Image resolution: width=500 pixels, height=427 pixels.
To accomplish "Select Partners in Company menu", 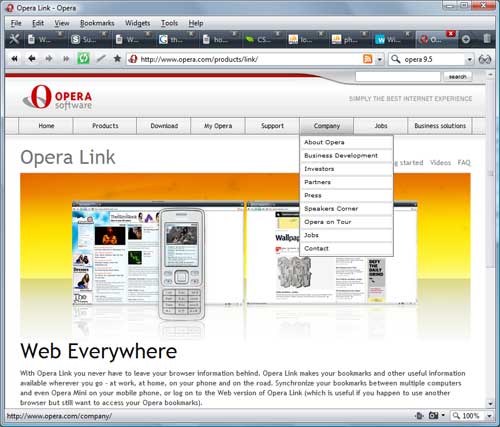I will tap(346, 182).
